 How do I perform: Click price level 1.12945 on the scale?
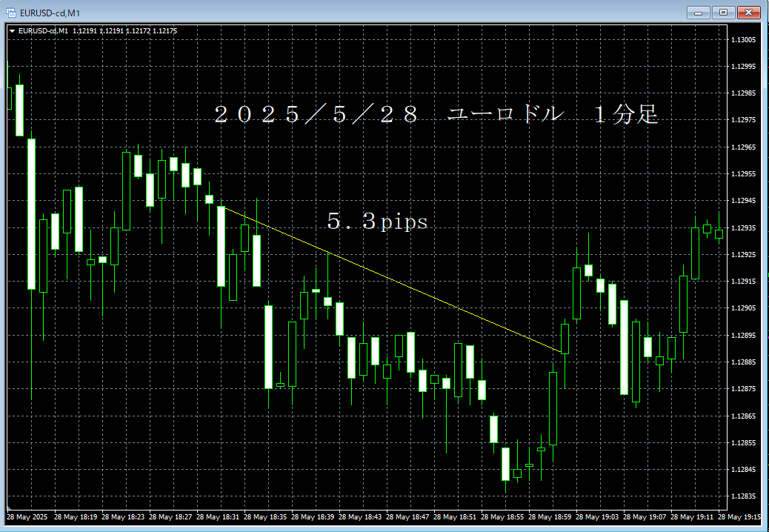pyautogui.click(x=744, y=201)
